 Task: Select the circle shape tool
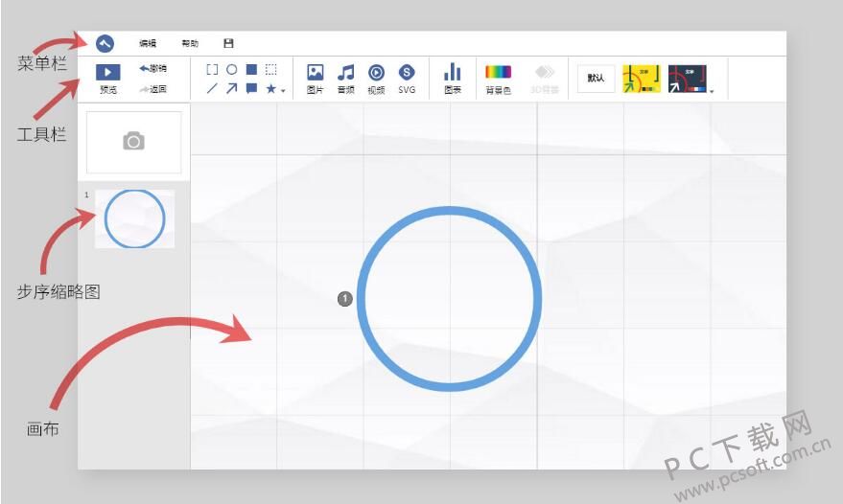tap(231, 70)
